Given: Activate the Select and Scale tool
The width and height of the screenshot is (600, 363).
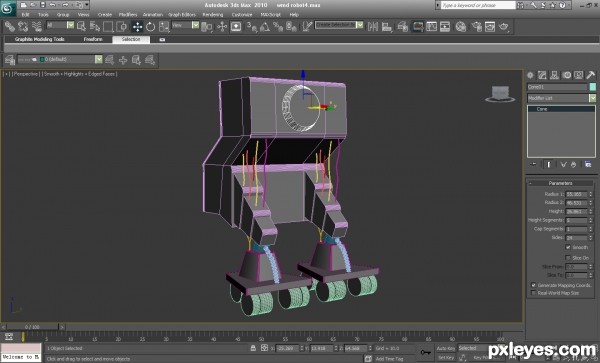Looking at the screenshot, I should pyautogui.click(x=164, y=26).
